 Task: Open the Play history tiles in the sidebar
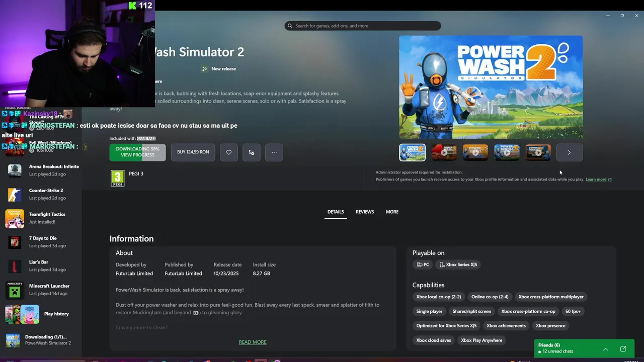pyautogui.click(x=22, y=314)
